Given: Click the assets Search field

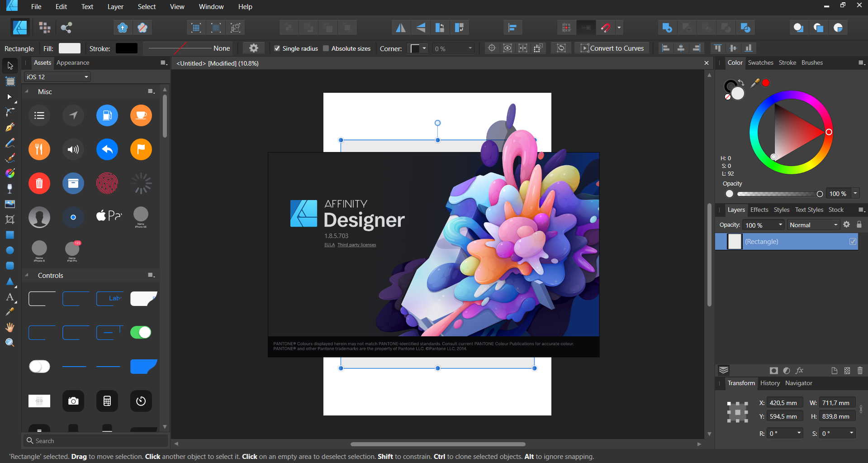Looking at the screenshot, I should (95, 441).
